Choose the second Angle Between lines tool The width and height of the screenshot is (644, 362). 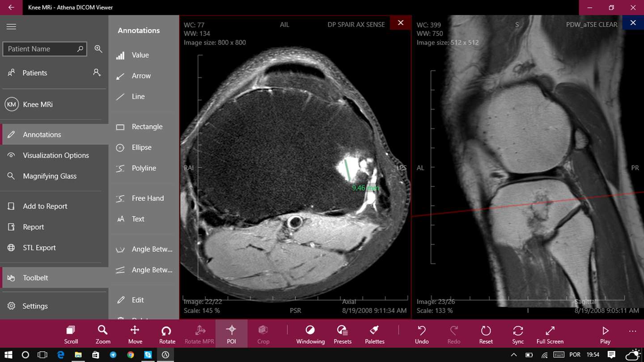[144, 270]
